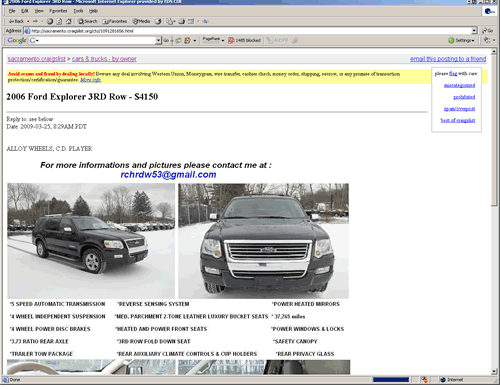Click the IE throbber logo
Screen dimensions: 500x389
click(x=489, y=11)
